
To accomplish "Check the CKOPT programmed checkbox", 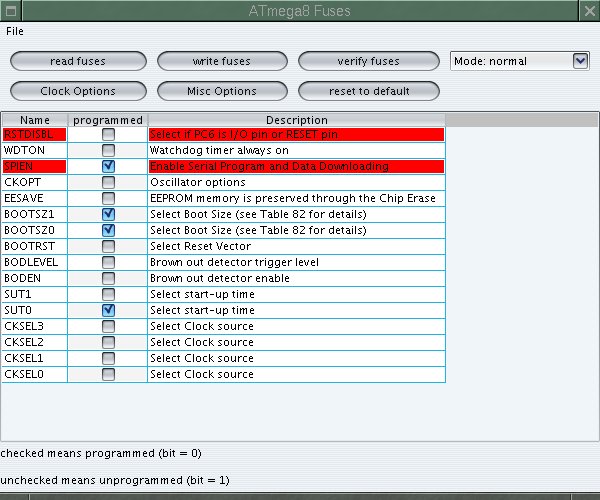I will pos(108,182).
